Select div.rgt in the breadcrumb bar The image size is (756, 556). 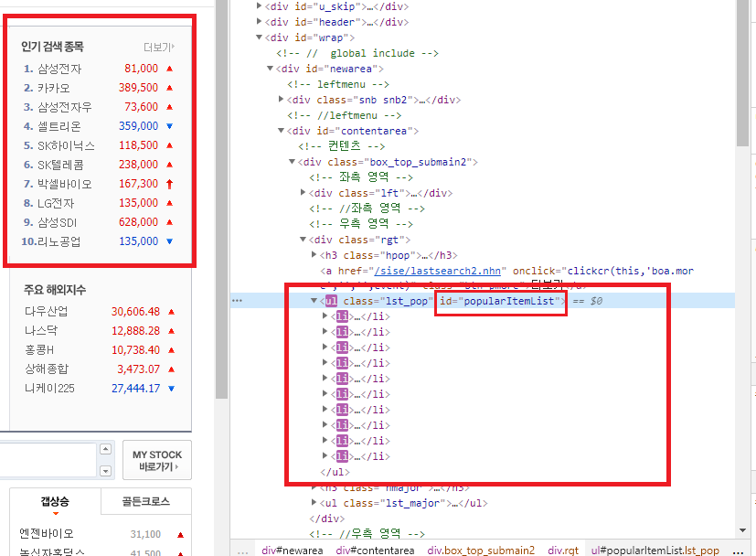point(563,551)
